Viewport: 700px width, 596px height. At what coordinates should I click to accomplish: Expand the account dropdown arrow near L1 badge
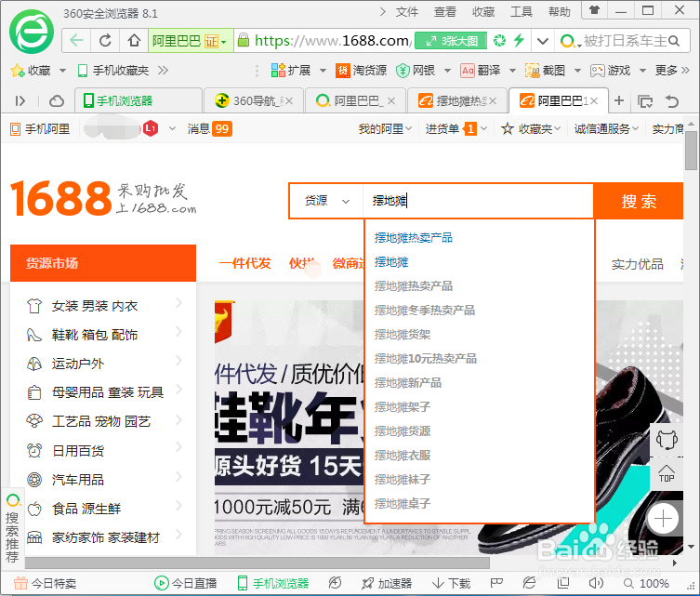(172, 129)
